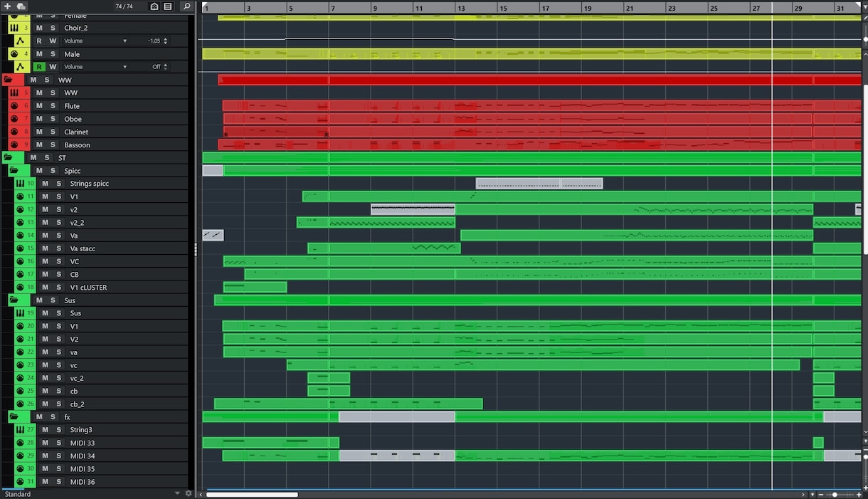This screenshot has width=868, height=499.
Task: Solo the cb_2 track
Action: [x=58, y=404]
